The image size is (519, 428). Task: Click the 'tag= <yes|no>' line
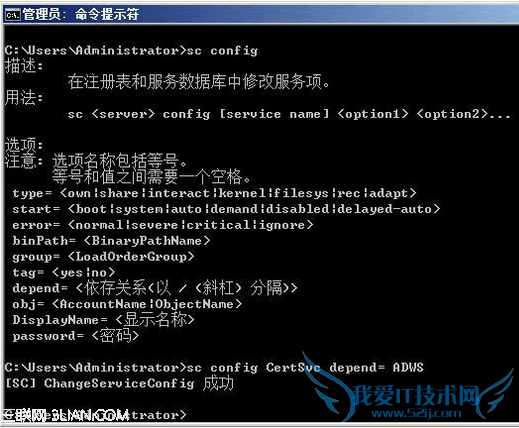pos(64,273)
